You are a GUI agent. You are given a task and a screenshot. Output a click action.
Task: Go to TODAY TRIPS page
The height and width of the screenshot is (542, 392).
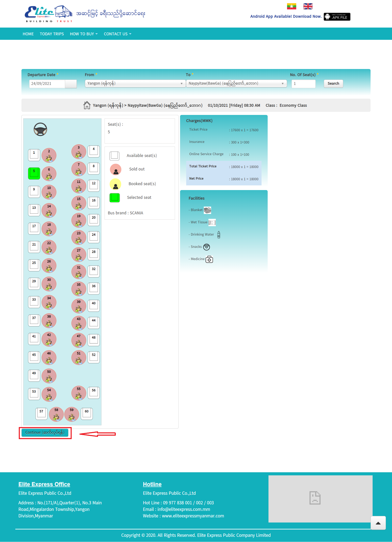pos(52,34)
